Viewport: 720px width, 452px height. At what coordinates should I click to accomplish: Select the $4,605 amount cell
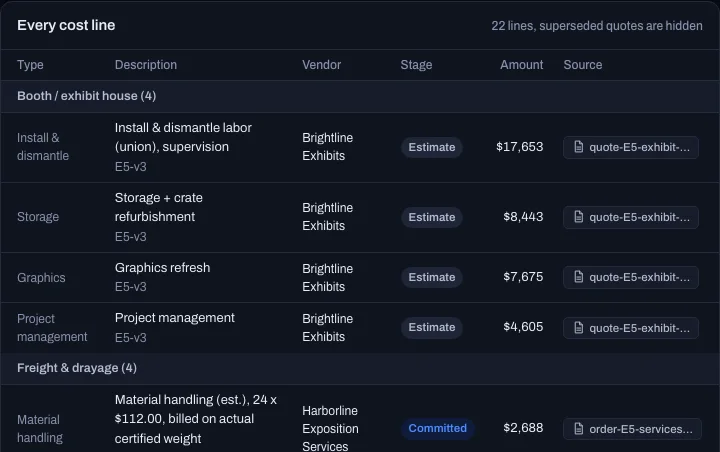pos(523,327)
